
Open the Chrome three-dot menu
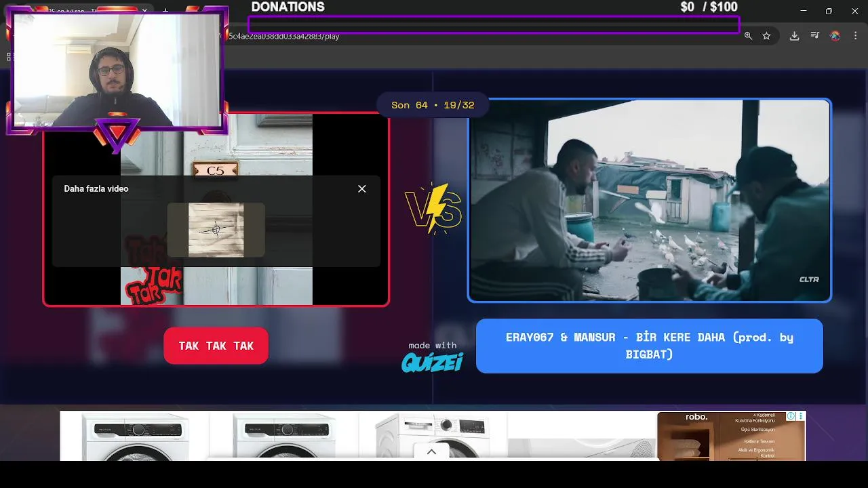click(855, 36)
